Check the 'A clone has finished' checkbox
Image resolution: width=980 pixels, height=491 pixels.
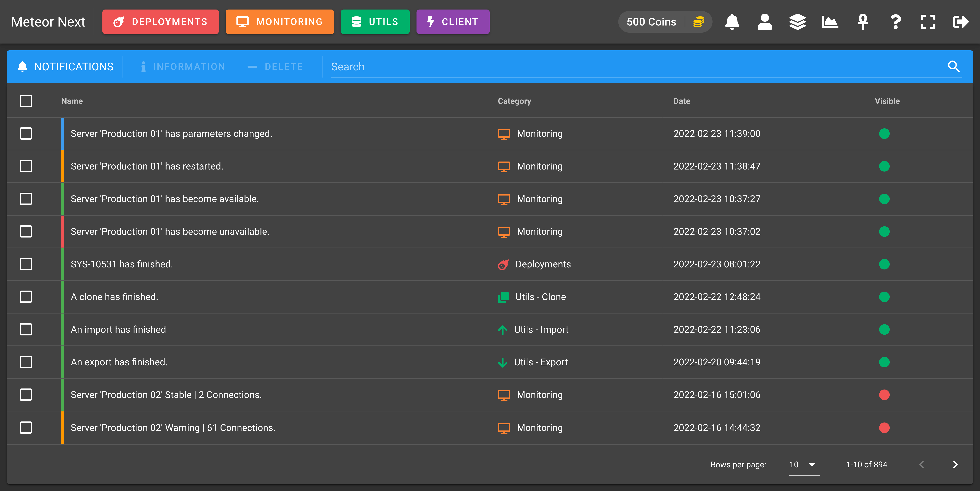pyautogui.click(x=26, y=297)
